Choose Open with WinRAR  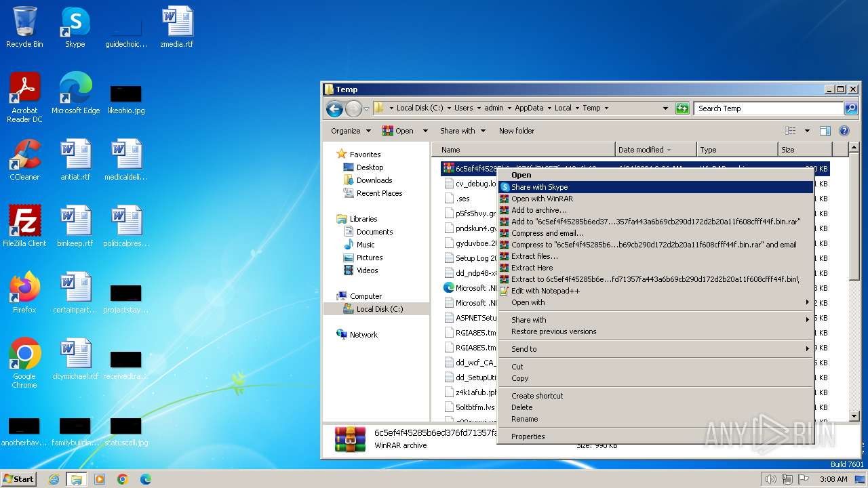point(656,199)
